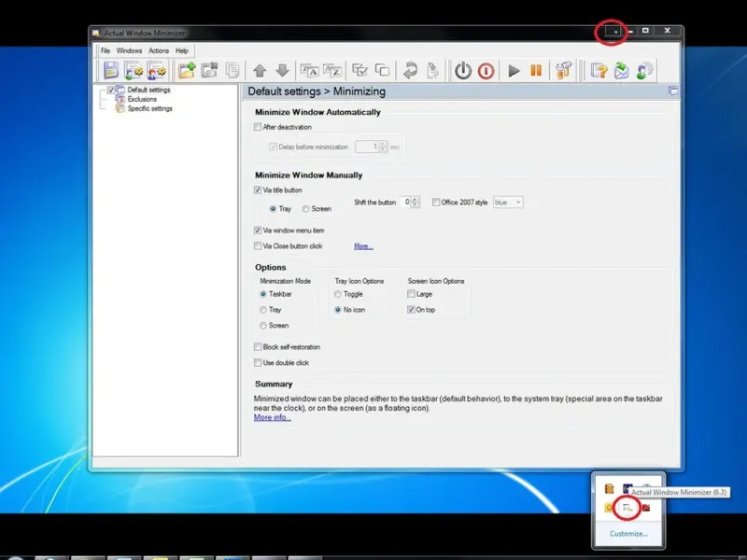
Task: Uncheck the Via title button checkbox
Action: tap(258, 190)
